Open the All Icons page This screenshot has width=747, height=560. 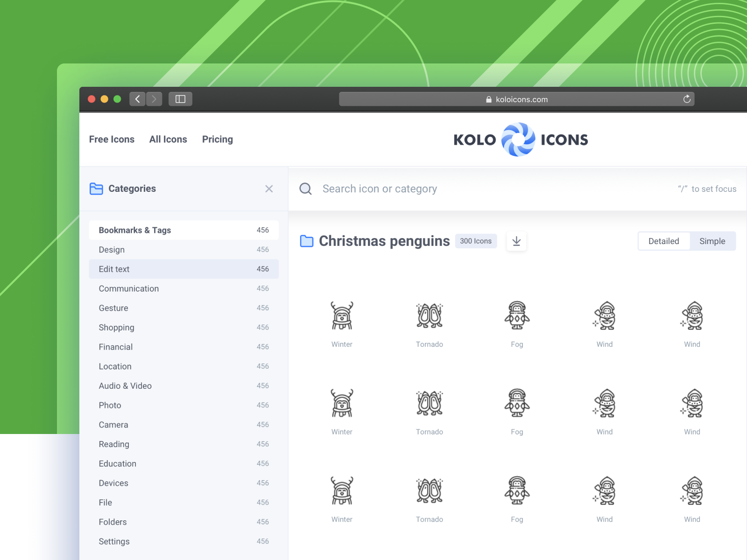pos(168,140)
